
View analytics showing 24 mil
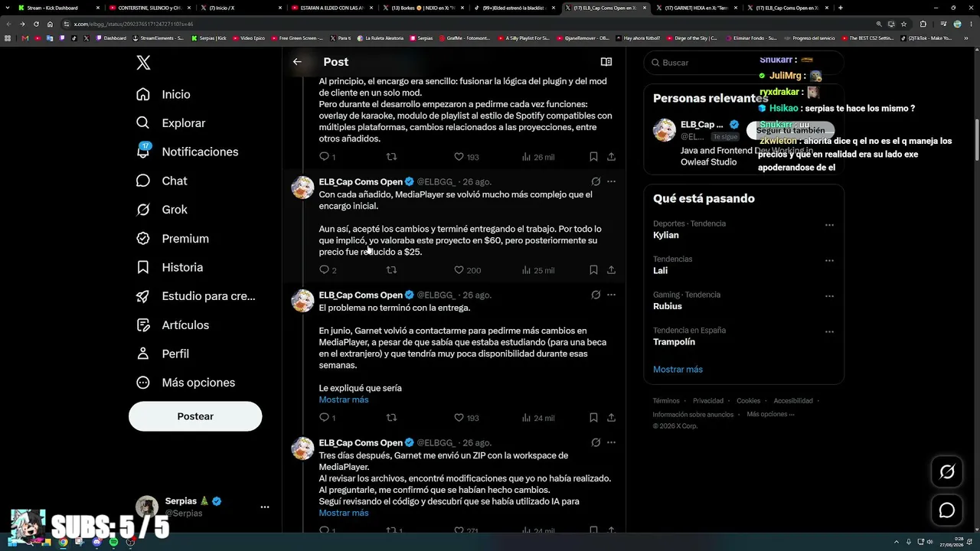coord(538,418)
